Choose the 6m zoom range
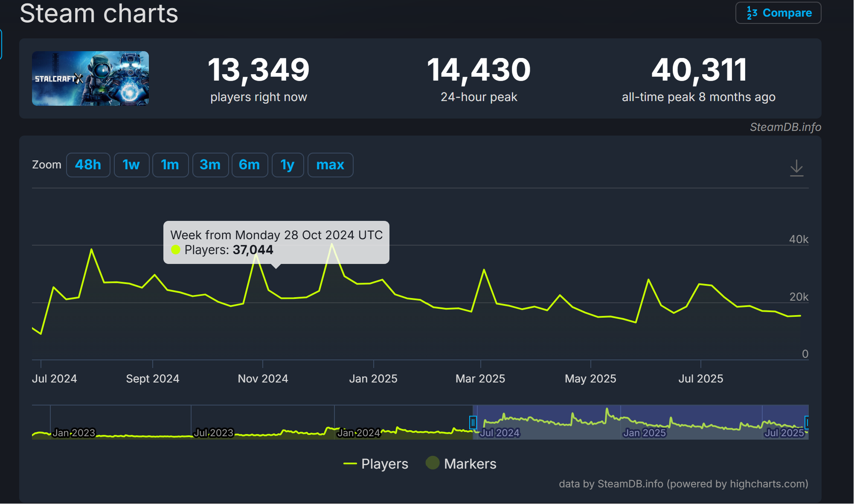 point(250,165)
